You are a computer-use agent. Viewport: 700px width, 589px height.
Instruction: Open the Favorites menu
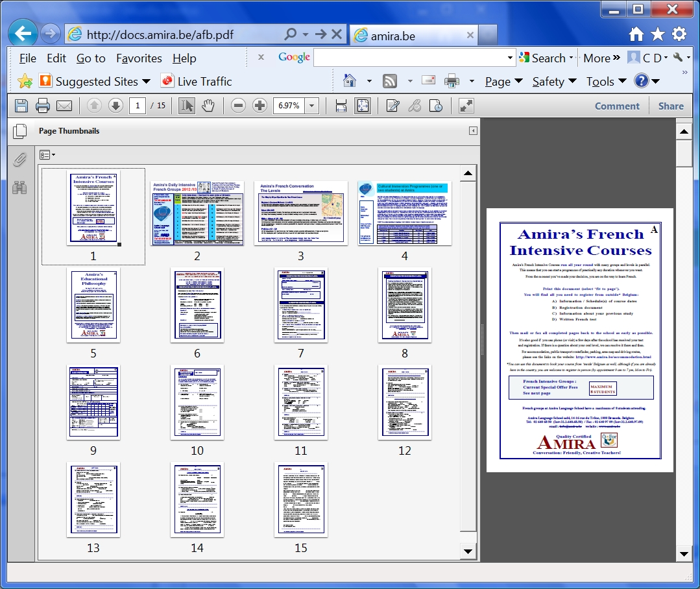pyautogui.click(x=139, y=58)
